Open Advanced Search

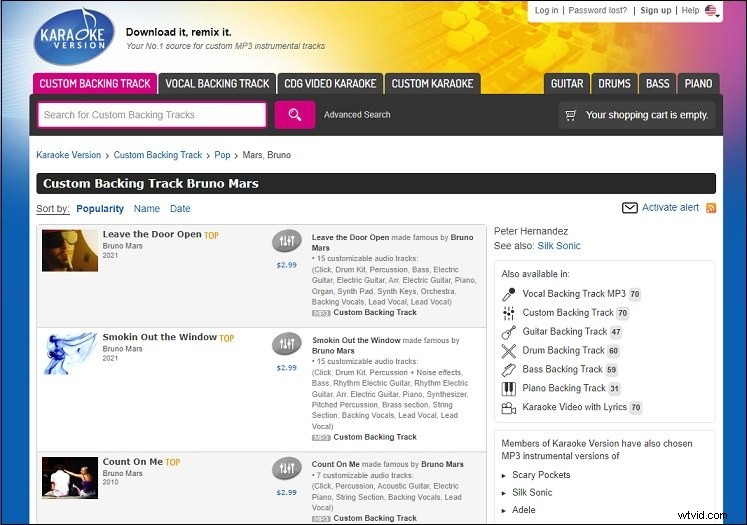point(357,115)
